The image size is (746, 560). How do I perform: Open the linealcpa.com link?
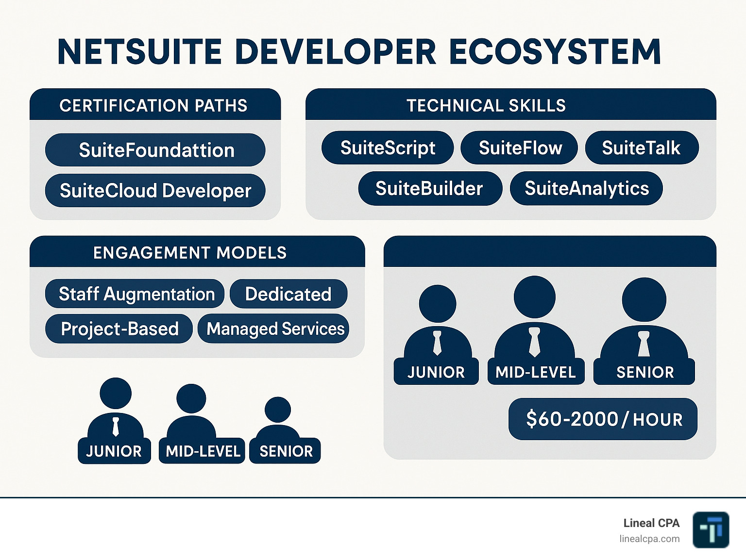pos(649,539)
